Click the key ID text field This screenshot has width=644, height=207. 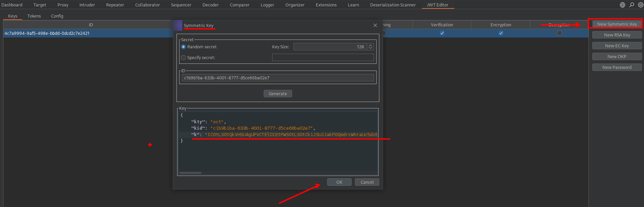277,78
